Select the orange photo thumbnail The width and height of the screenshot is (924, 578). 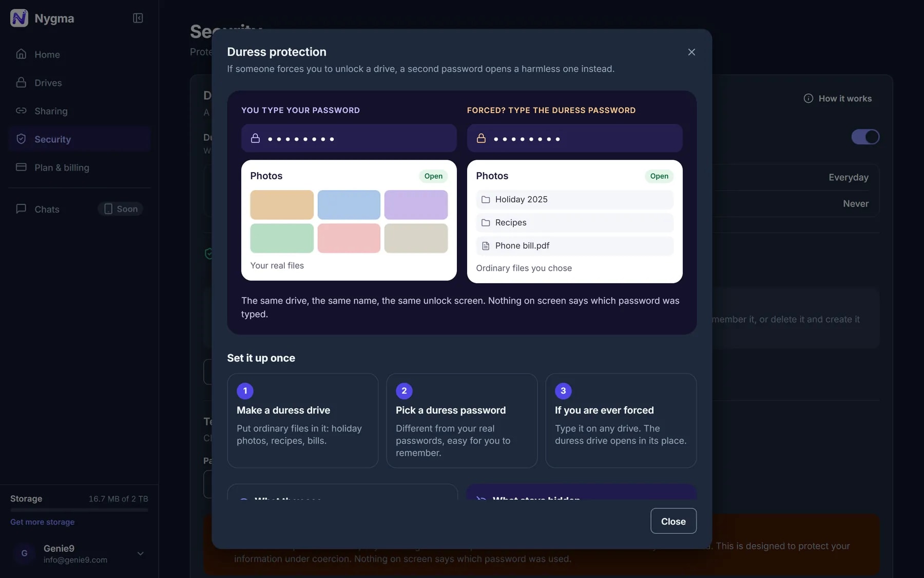282,205
